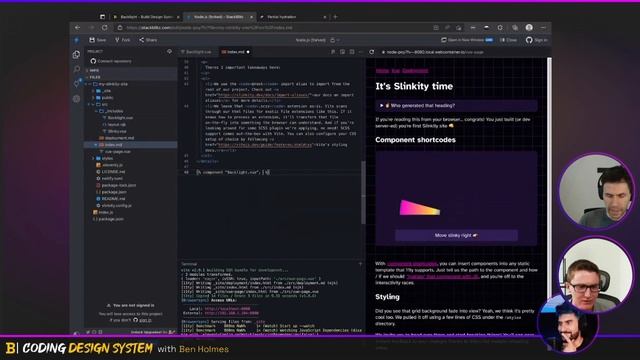
Task: Open the browser tab actions icon left of the tabs
Action: pos(102,17)
